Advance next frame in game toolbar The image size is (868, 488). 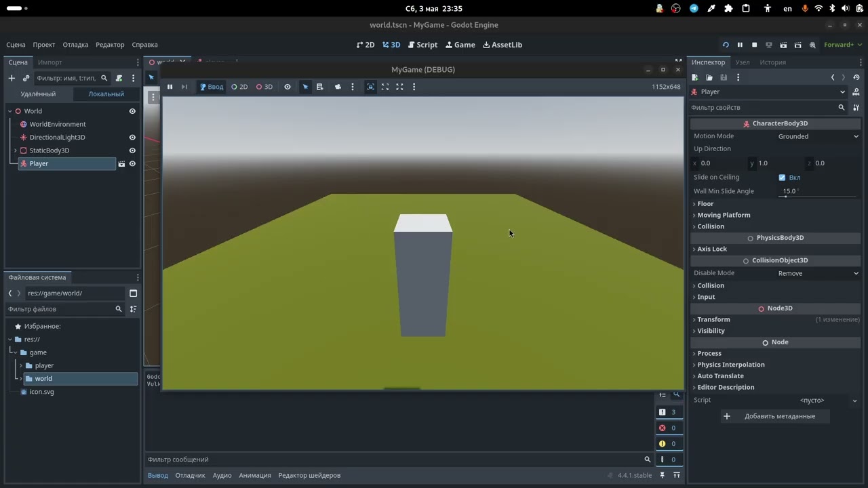(184, 87)
